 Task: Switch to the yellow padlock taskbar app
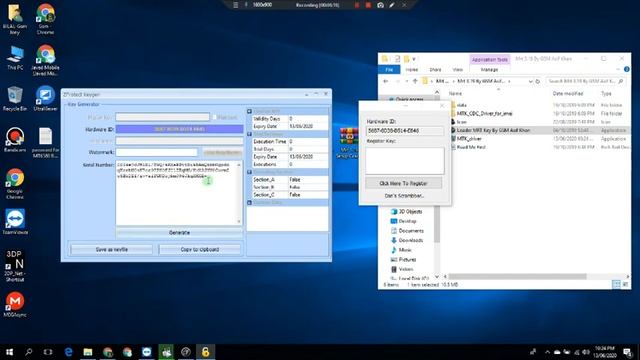(205, 352)
